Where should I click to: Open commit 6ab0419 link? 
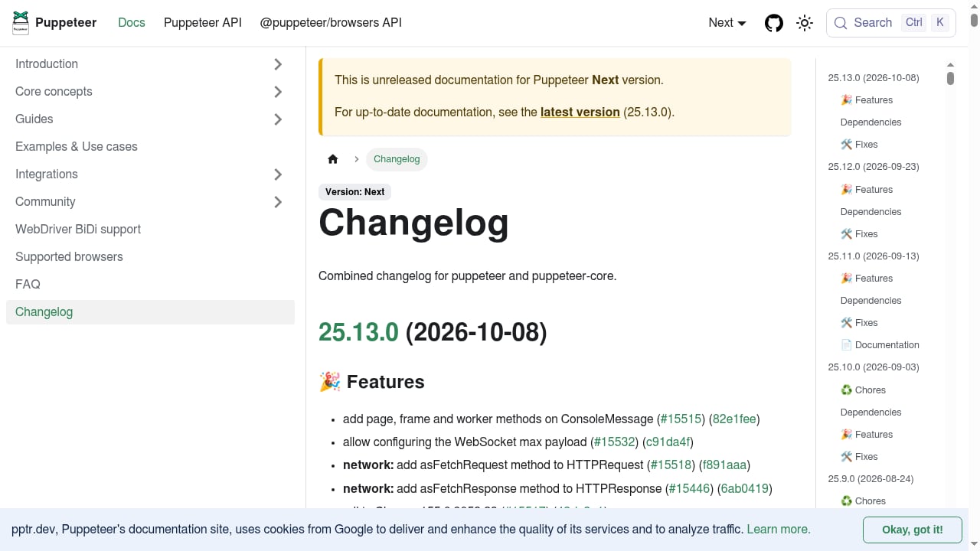click(x=744, y=489)
